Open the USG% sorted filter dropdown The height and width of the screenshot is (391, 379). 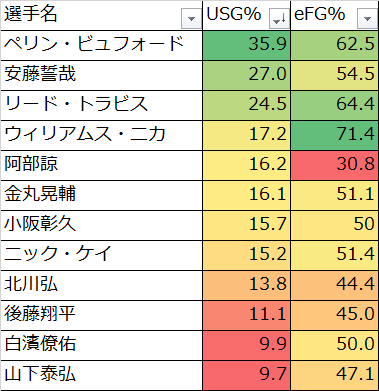click(x=279, y=19)
